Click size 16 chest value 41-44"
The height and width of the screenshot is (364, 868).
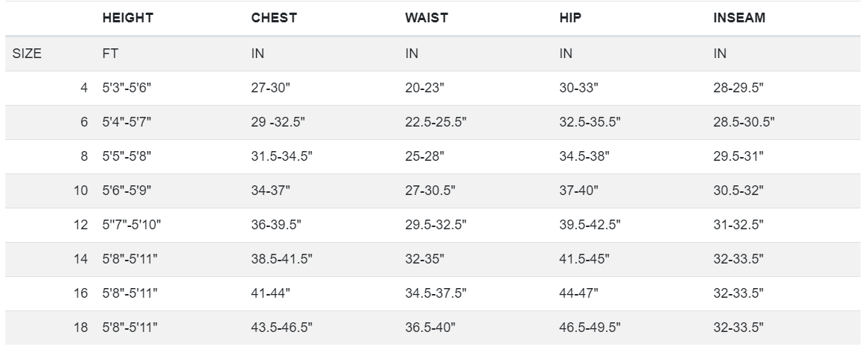271,293
